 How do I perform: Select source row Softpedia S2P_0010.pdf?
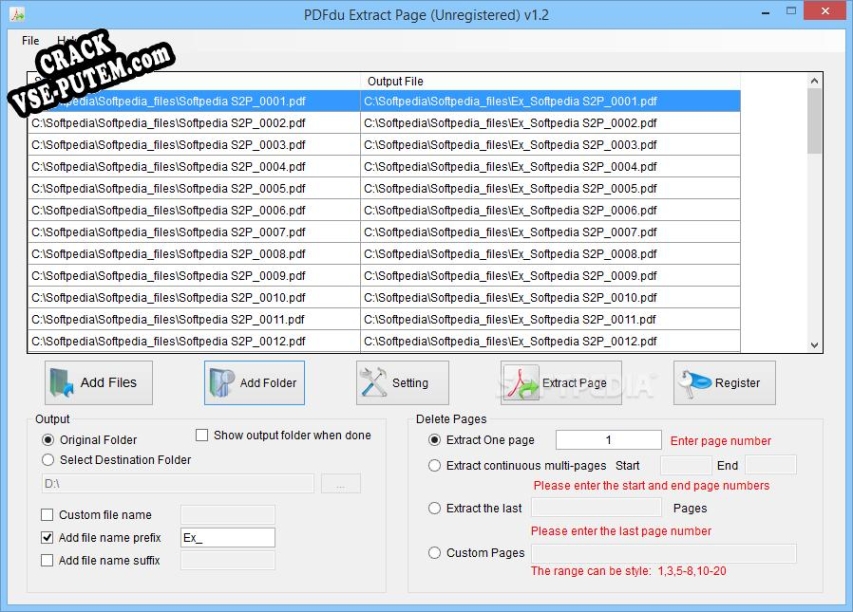pos(194,298)
